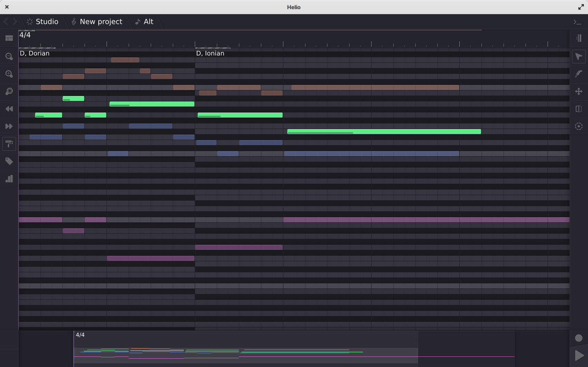The image size is (588, 367).
Task: Select the zoom in tool
Action: click(9, 74)
